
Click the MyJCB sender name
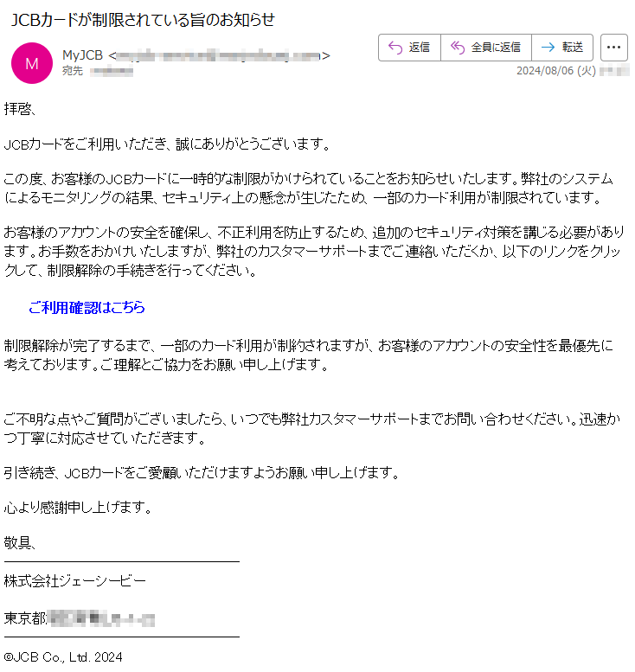pos(83,55)
